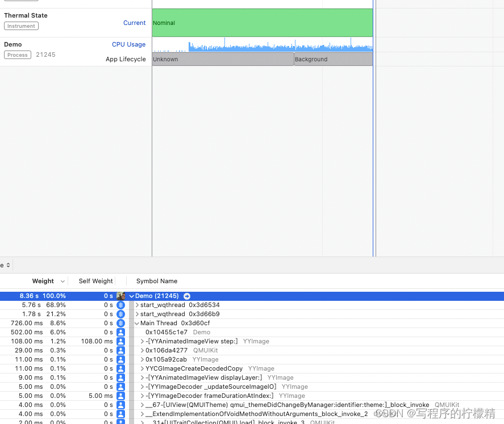Click process ID 21245 text
This screenshot has height=424, width=504.
click(x=45, y=54)
